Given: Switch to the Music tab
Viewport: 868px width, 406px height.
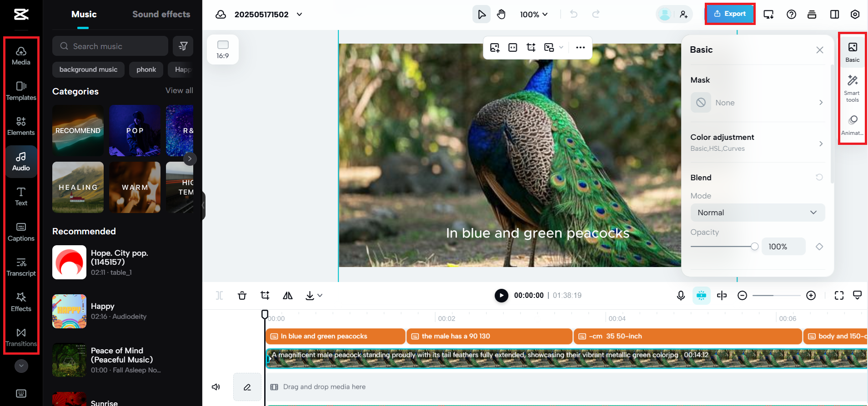Looking at the screenshot, I should click(84, 15).
